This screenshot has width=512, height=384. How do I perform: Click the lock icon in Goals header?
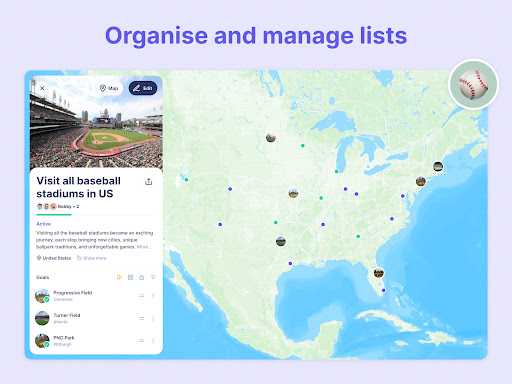(x=142, y=277)
